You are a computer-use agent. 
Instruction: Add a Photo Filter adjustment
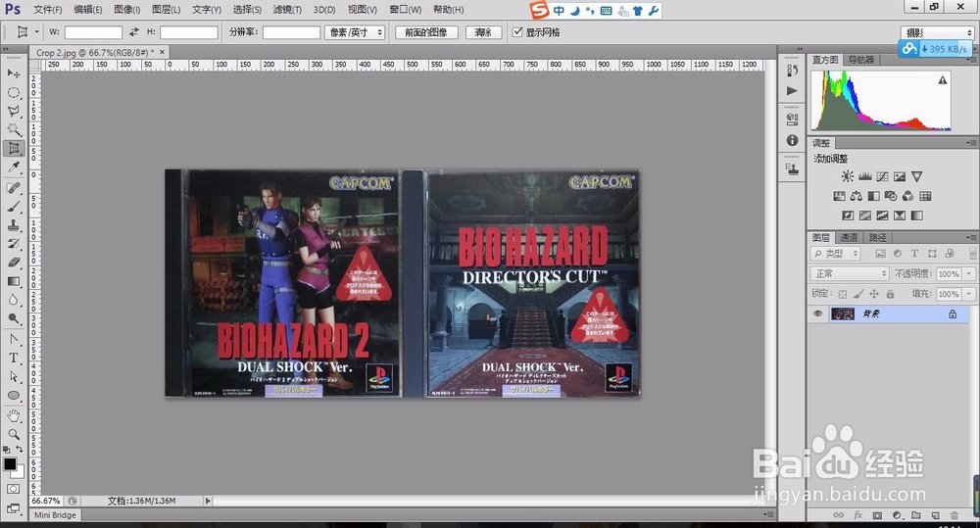pyautogui.click(x=891, y=196)
